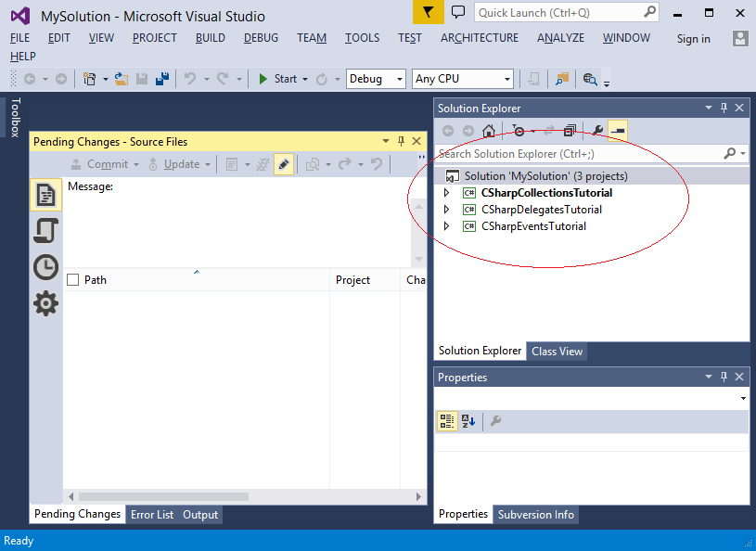Click the Sign in link

(x=693, y=39)
